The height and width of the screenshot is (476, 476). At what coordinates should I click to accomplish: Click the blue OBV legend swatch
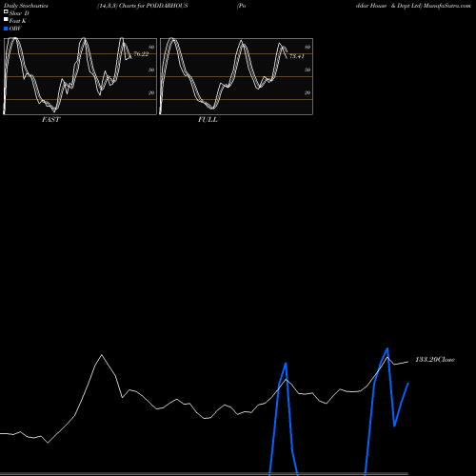[x=6, y=29]
